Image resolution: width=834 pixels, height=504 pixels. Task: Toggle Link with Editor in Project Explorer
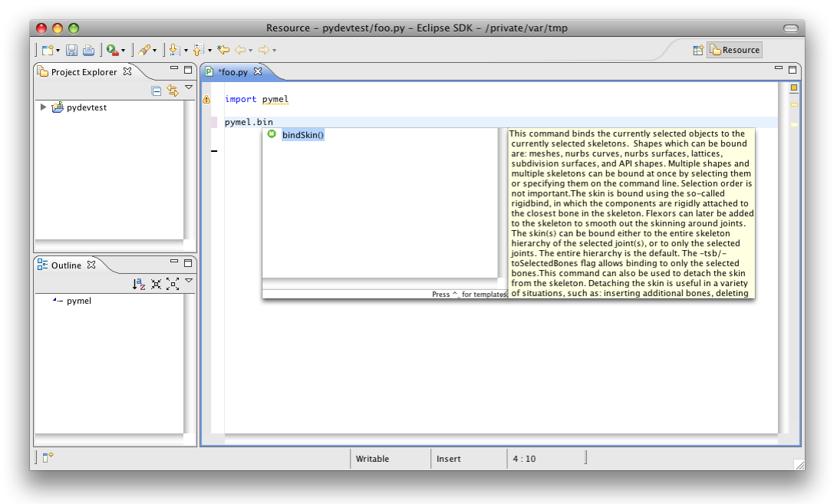[x=173, y=91]
